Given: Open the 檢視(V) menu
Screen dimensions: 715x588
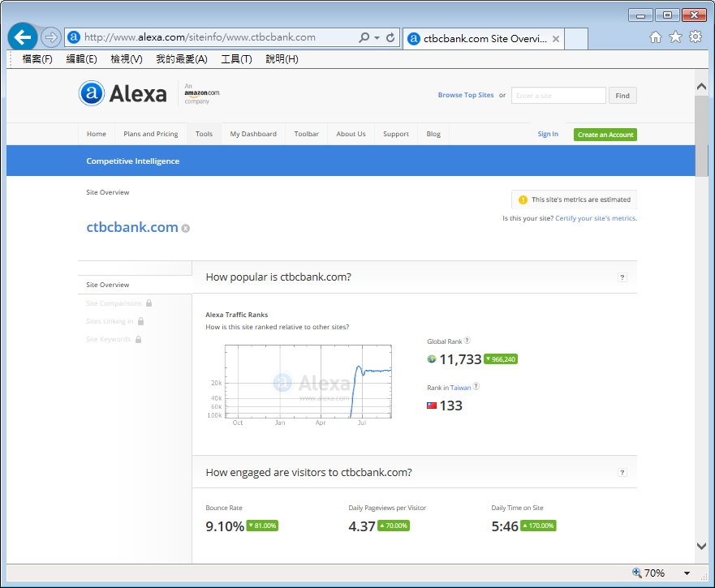Looking at the screenshot, I should click(127, 59).
